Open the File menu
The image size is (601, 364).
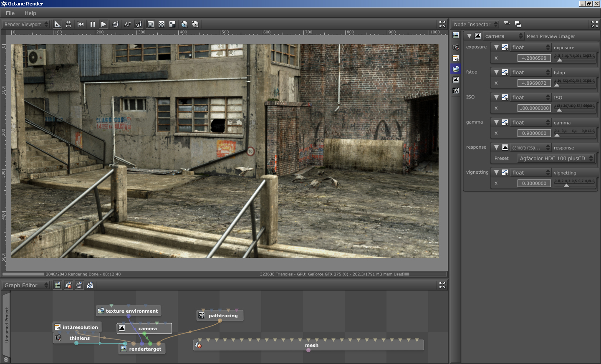click(10, 13)
